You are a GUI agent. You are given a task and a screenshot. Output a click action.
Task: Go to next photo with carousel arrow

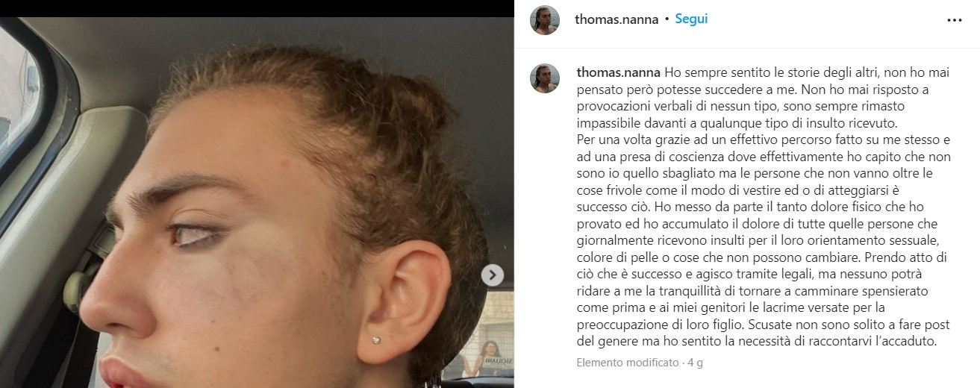click(x=492, y=275)
